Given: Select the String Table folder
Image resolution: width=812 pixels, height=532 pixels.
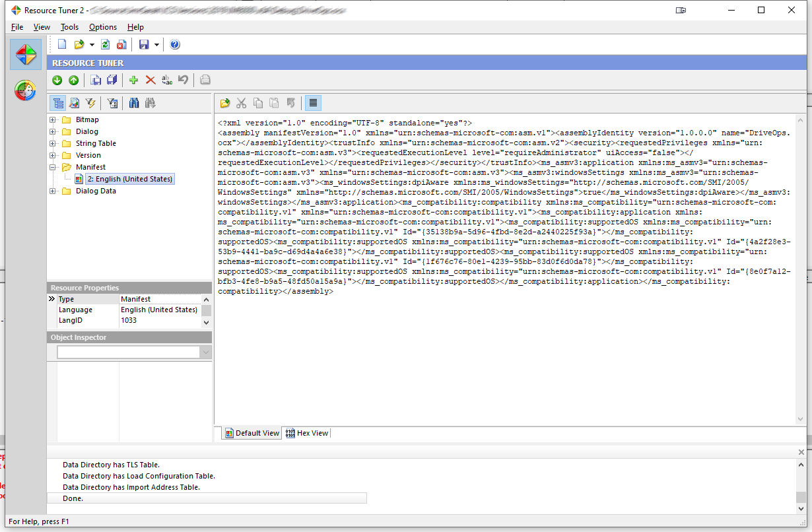Looking at the screenshot, I should coord(96,143).
